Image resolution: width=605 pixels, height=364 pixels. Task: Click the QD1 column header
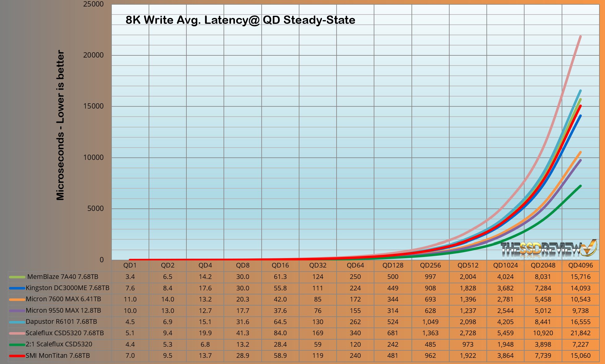click(x=130, y=265)
